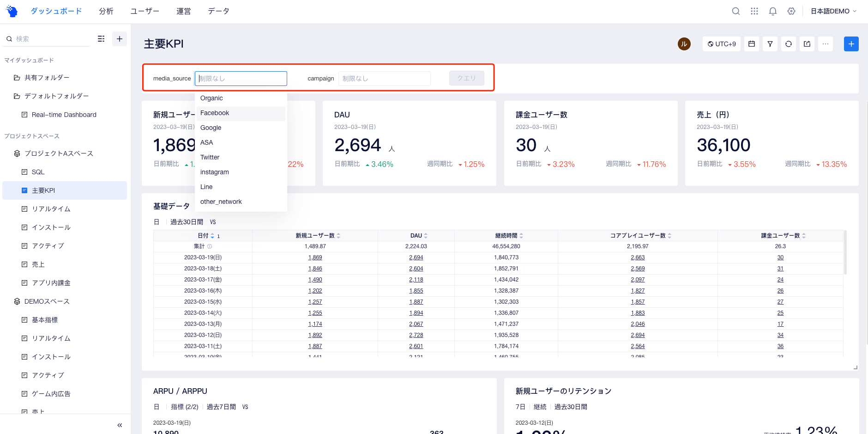This screenshot has height=434, width=868.
Task: Open the データ top menu
Action: tap(219, 11)
